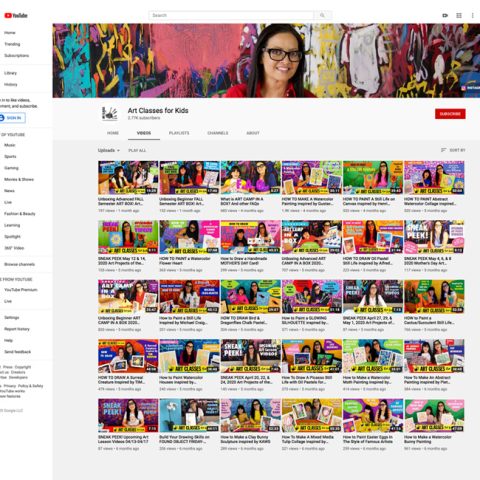
Task: Click the Instagram icon on the banner
Action: pyautogui.click(x=463, y=88)
